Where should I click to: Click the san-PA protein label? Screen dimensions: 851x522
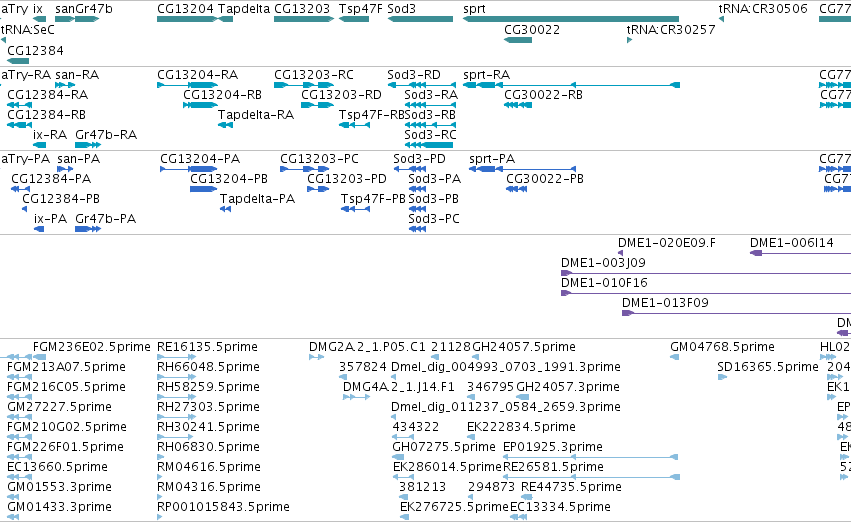point(79,159)
